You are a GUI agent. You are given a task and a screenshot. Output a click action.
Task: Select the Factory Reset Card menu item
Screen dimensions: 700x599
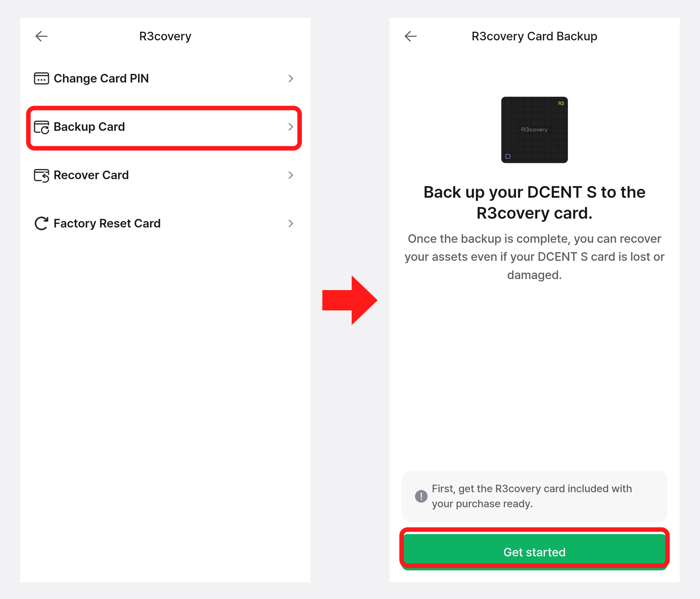point(165,223)
